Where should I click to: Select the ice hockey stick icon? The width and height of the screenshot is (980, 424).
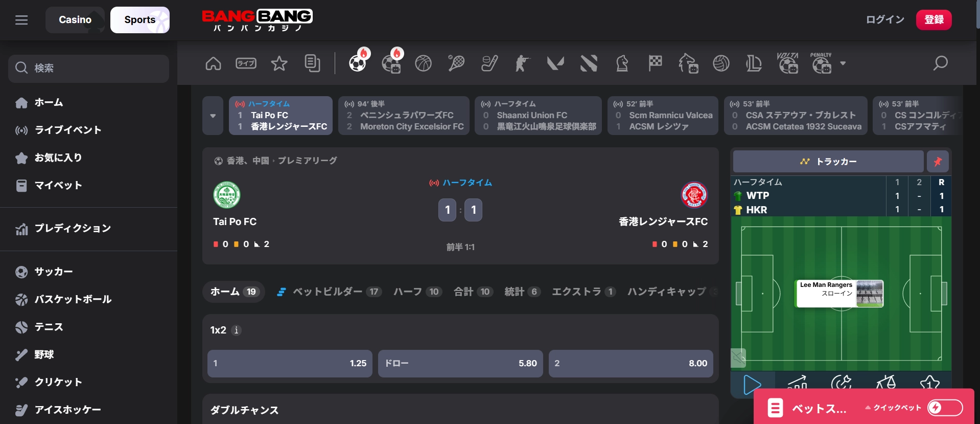click(x=489, y=63)
